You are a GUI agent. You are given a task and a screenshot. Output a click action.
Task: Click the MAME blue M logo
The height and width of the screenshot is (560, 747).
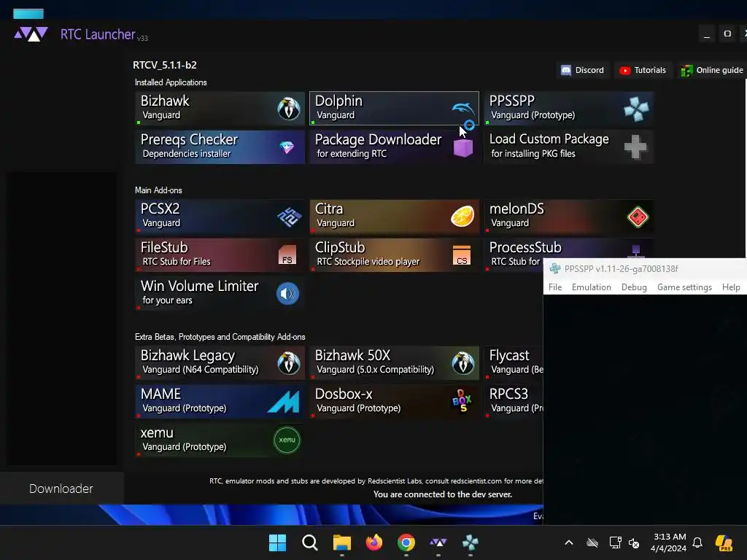pos(284,402)
